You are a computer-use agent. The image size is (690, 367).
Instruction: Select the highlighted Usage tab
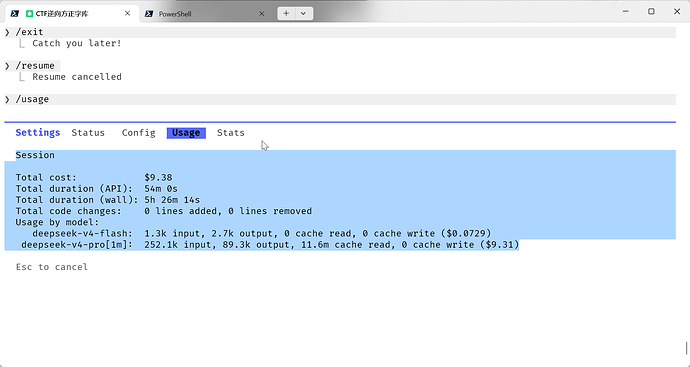coord(186,133)
